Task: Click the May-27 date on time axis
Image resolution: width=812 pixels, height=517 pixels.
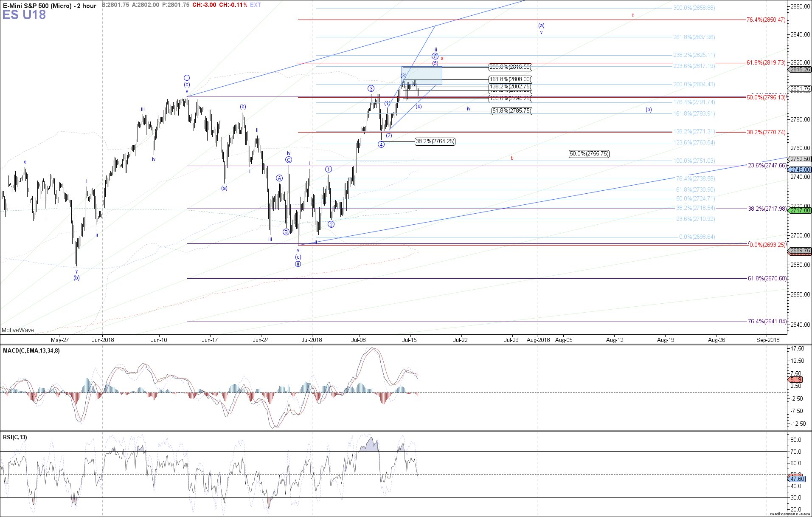Action: 60,340
